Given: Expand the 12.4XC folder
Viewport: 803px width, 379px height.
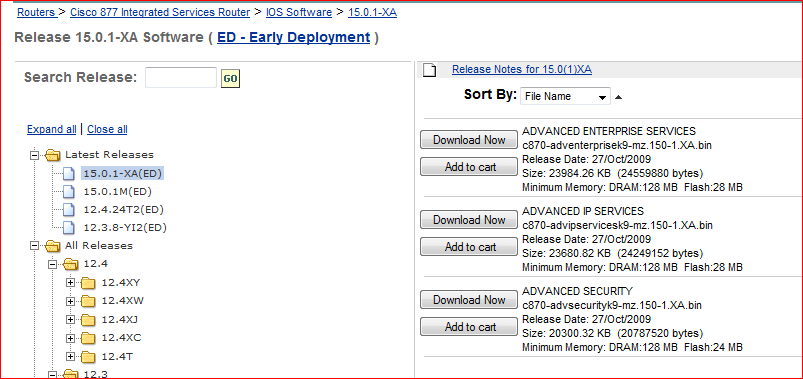Looking at the screenshot, I should click(x=71, y=338).
